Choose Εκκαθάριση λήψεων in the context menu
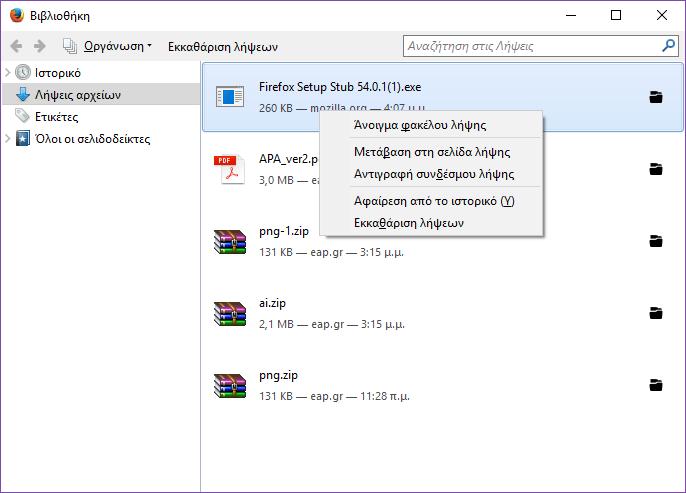 [x=431, y=223]
